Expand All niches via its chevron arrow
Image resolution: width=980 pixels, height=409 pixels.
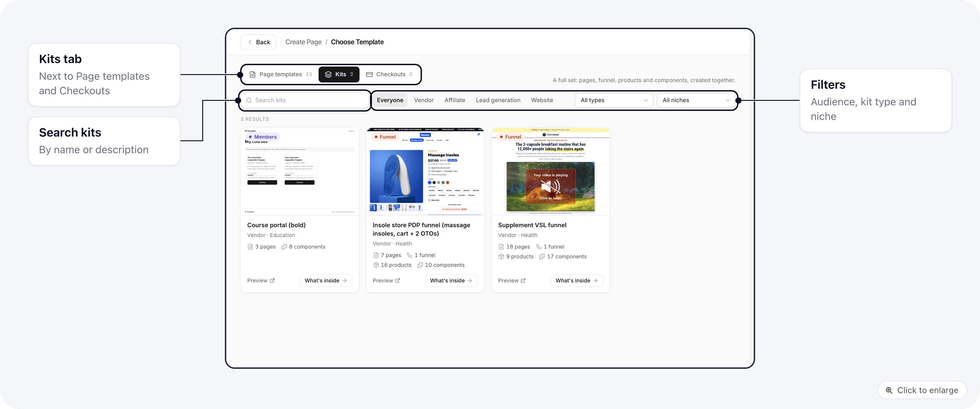click(x=727, y=101)
